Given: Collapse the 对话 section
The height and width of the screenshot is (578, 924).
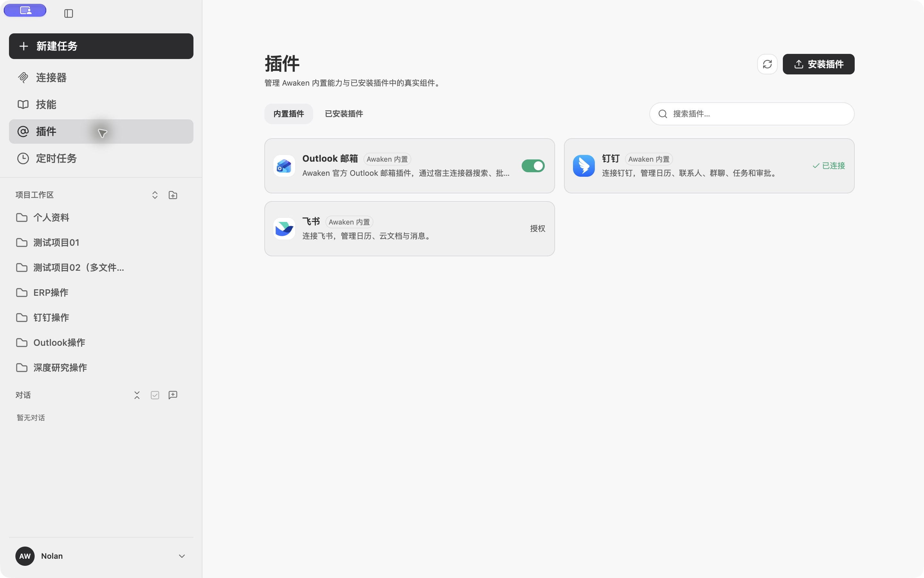Looking at the screenshot, I should tap(137, 395).
